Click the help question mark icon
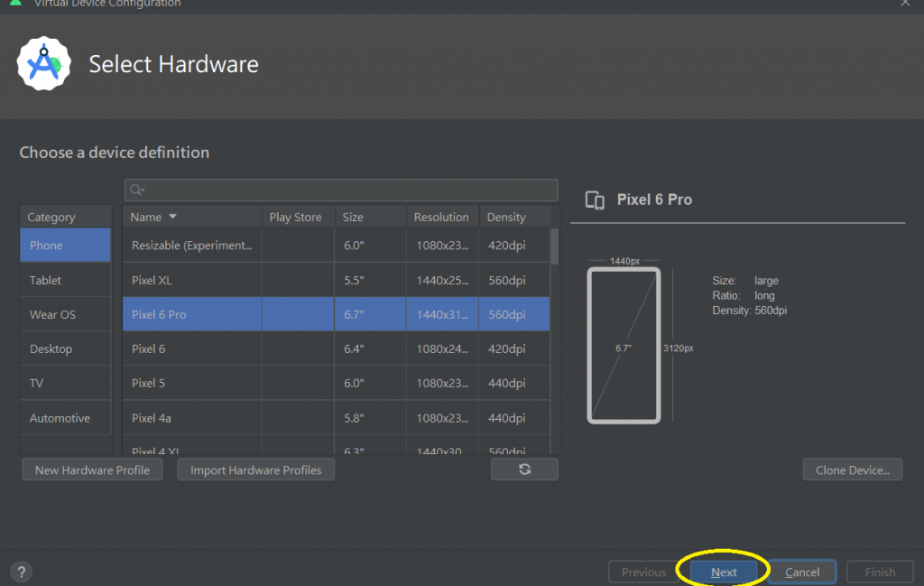This screenshot has height=586, width=924. coord(22,572)
